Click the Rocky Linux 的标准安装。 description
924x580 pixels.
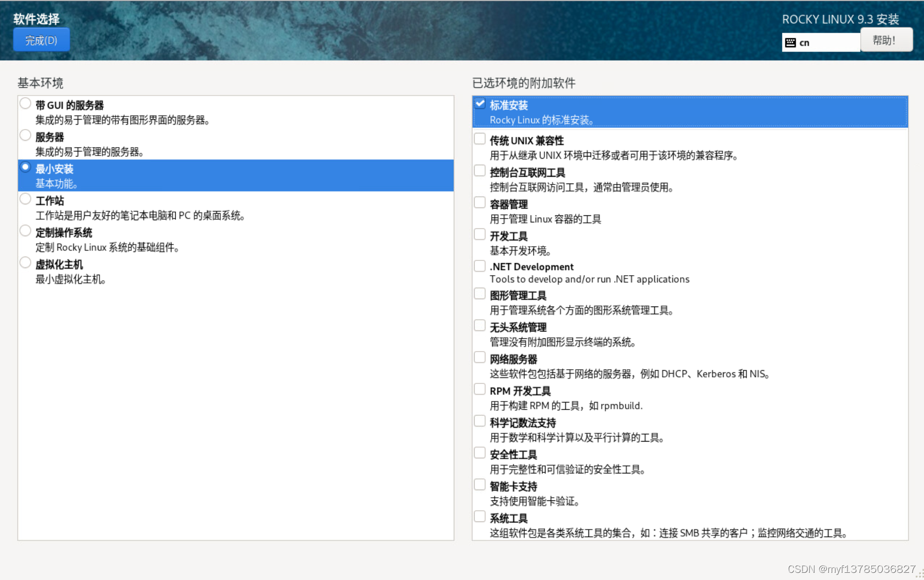542,120
